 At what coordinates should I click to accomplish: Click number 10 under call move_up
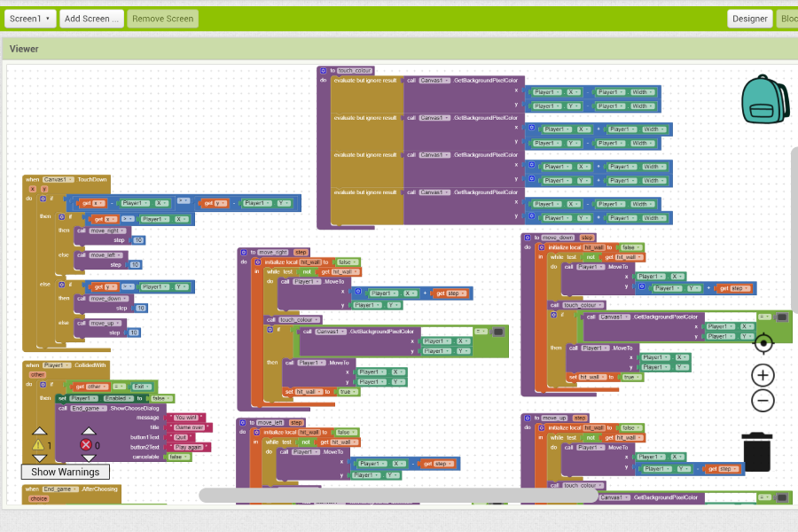pos(134,333)
